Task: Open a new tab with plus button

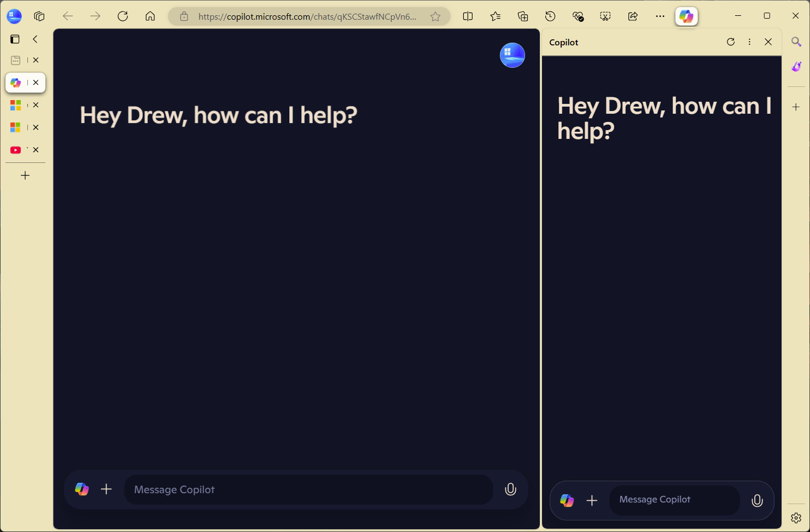Action: tap(25, 176)
